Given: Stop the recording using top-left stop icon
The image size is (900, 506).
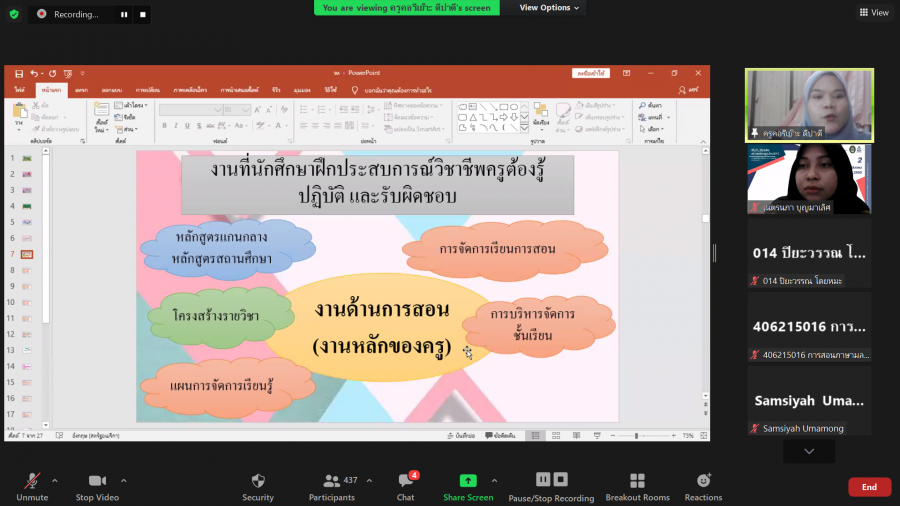Looking at the screenshot, I should [143, 15].
